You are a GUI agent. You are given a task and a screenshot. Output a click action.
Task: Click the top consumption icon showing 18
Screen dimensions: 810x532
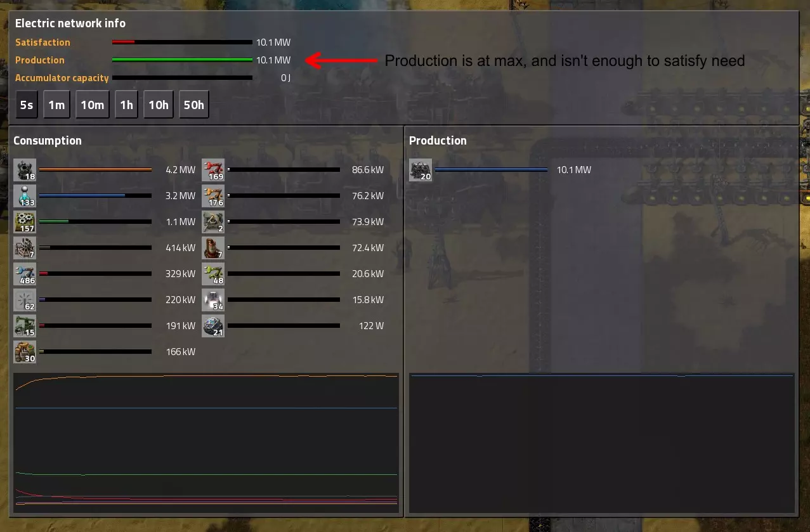[x=25, y=170]
